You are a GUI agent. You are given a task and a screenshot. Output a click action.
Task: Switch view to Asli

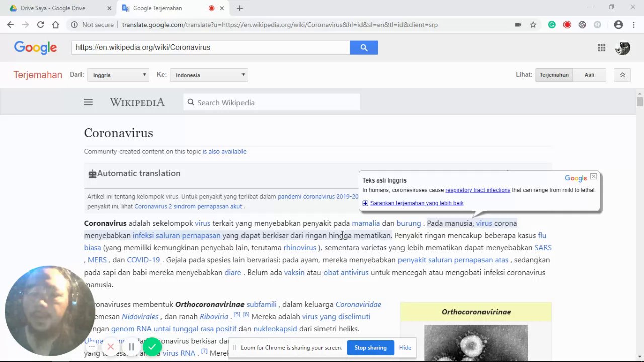[x=589, y=75]
